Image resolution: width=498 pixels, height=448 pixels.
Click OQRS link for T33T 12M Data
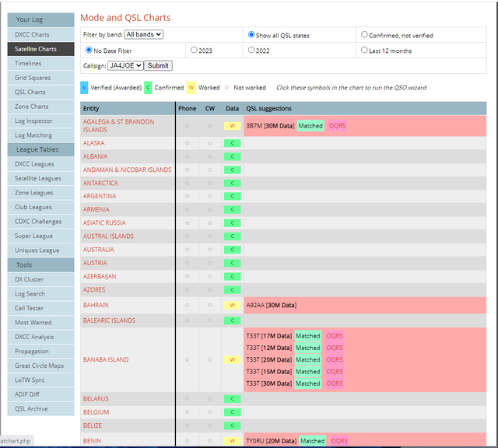coord(335,348)
